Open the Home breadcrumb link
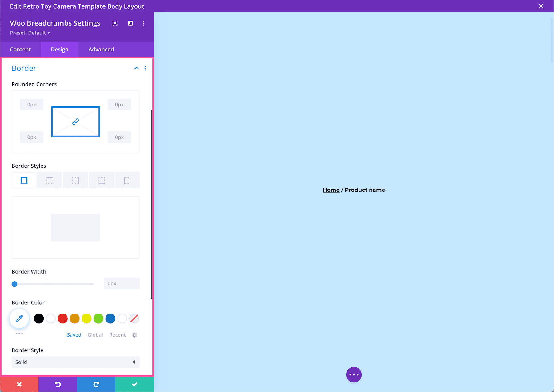Image resolution: width=554 pixels, height=392 pixels. click(x=331, y=190)
